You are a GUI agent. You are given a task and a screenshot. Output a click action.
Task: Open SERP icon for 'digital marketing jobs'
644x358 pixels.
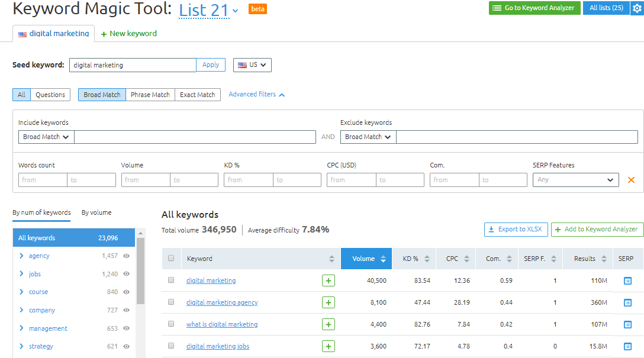(627, 346)
